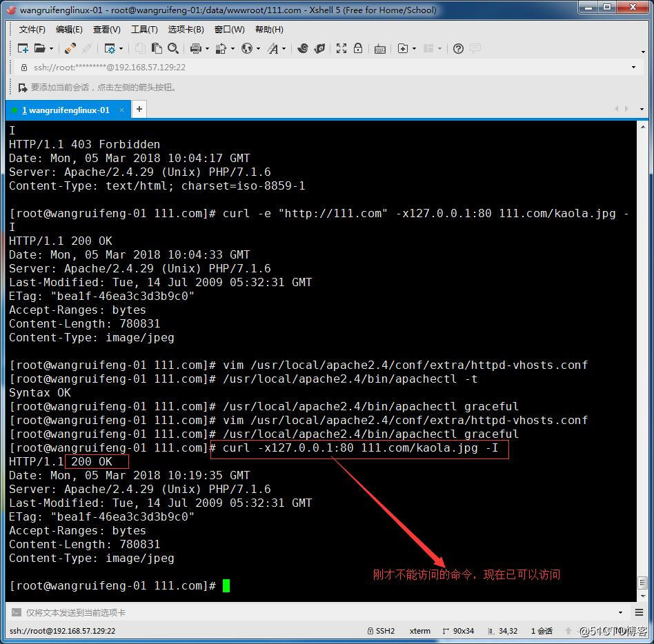Viewport: 654px width, 644px height.
Task: Click the 'HTTP/1.1 403 Forbidden' line
Action: pyautogui.click(x=84, y=145)
